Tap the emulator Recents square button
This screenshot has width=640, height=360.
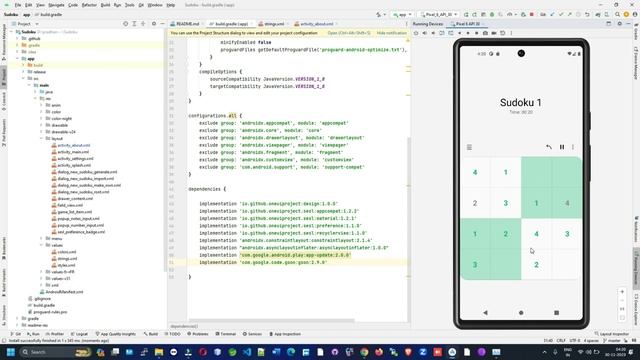coord(556,313)
